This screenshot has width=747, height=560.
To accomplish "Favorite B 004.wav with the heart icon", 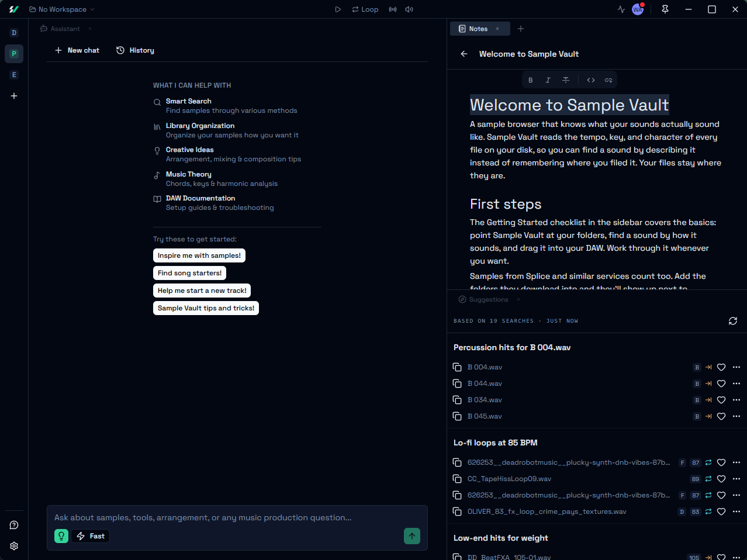I will 721,367.
